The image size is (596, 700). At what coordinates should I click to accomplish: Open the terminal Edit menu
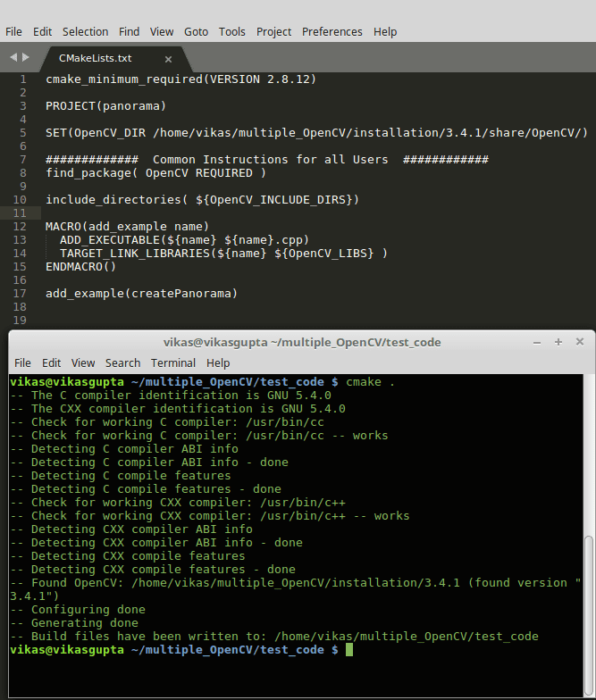point(52,362)
